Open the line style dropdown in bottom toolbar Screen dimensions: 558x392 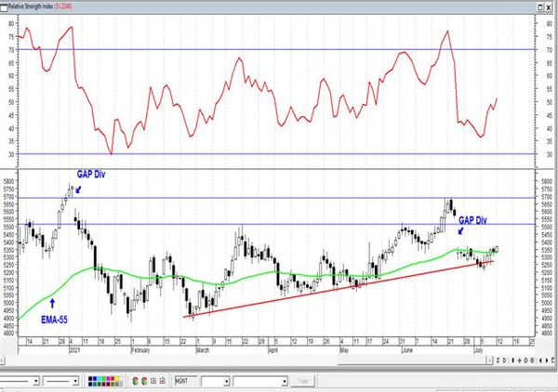point(20,382)
